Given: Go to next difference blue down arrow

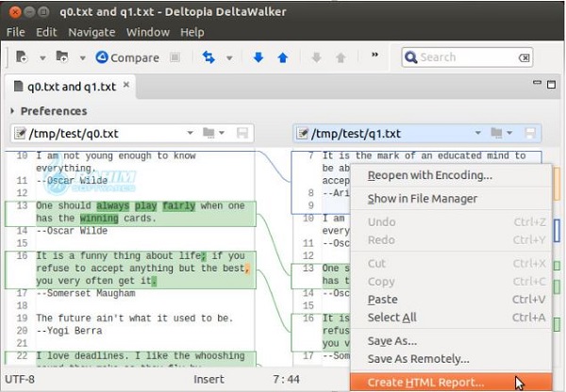Looking at the screenshot, I should [x=258, y=57].
